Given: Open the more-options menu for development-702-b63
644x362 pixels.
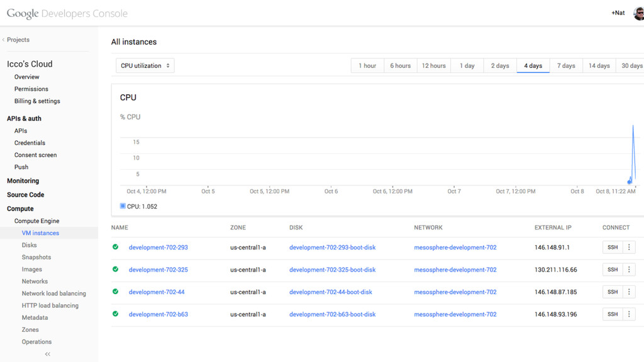Looking at the screenshot, I should (x=629, y=314).
